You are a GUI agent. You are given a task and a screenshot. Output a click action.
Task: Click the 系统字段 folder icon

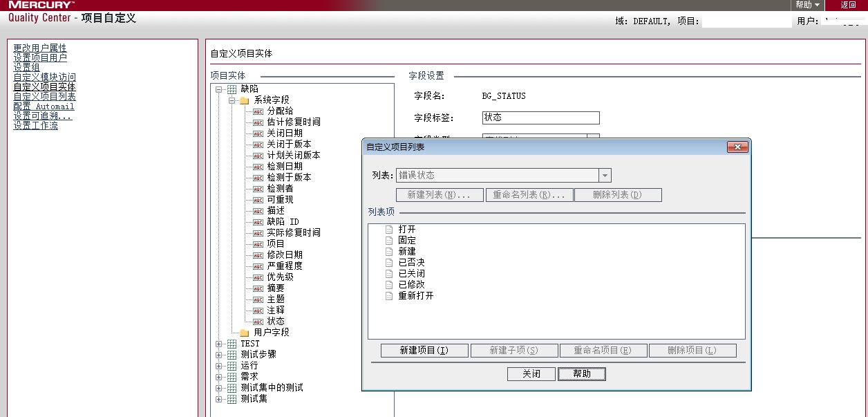[x=244, y=100]
